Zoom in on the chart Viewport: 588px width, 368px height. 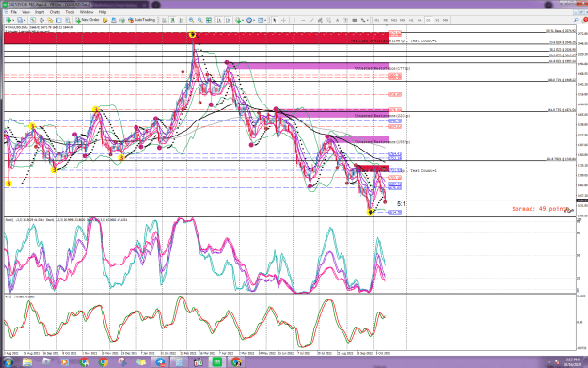click(x=191, y=20)
